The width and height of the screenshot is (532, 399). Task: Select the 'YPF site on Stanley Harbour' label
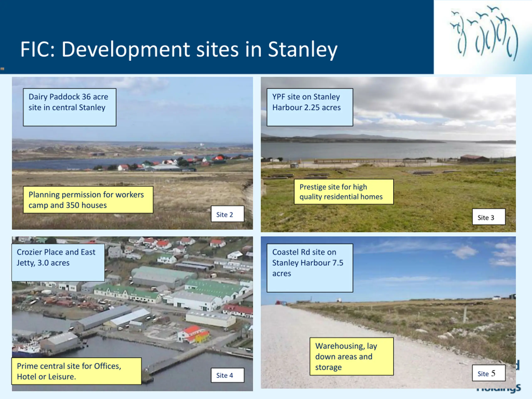pyautogui.click(x=310, y=107)
